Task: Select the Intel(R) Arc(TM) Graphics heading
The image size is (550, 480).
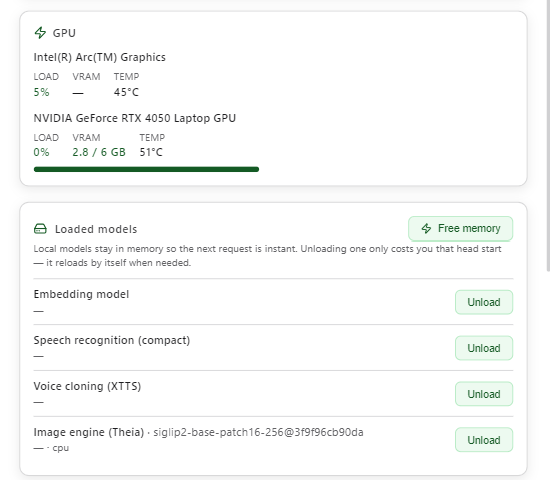Action: click(x=100, y=57)
